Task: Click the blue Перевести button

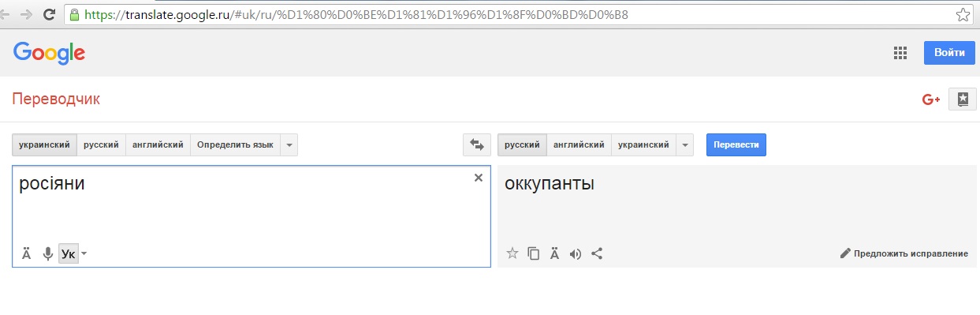Action: pos(736,144)
